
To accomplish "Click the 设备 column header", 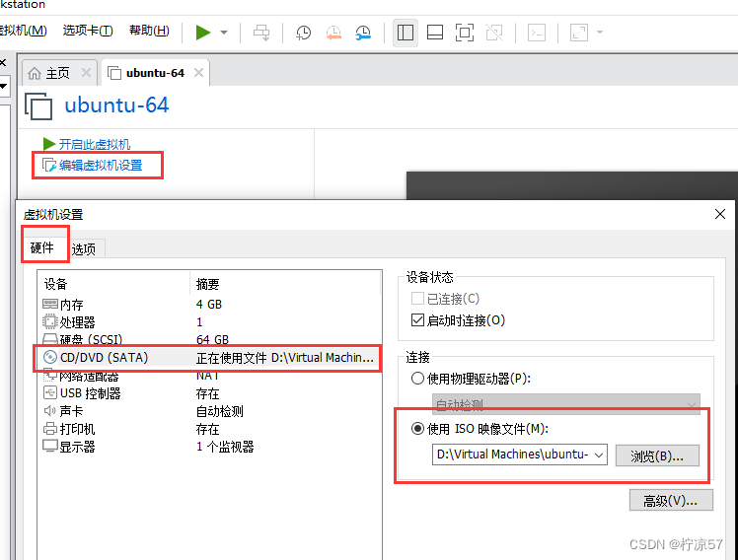I will (x=56, y=284).
